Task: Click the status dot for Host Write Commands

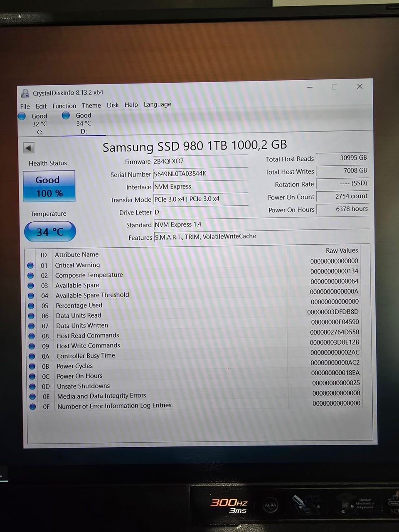Action: (x=32, y=346)
